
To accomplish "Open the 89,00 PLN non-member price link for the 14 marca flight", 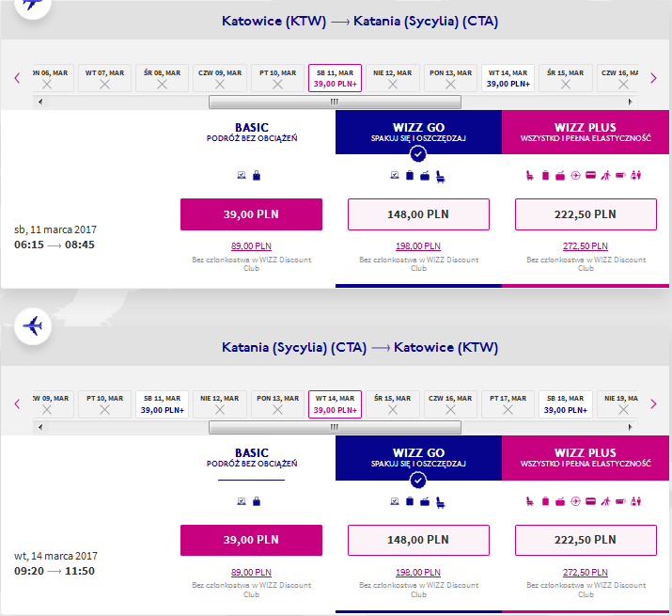I will pos(251,572).
